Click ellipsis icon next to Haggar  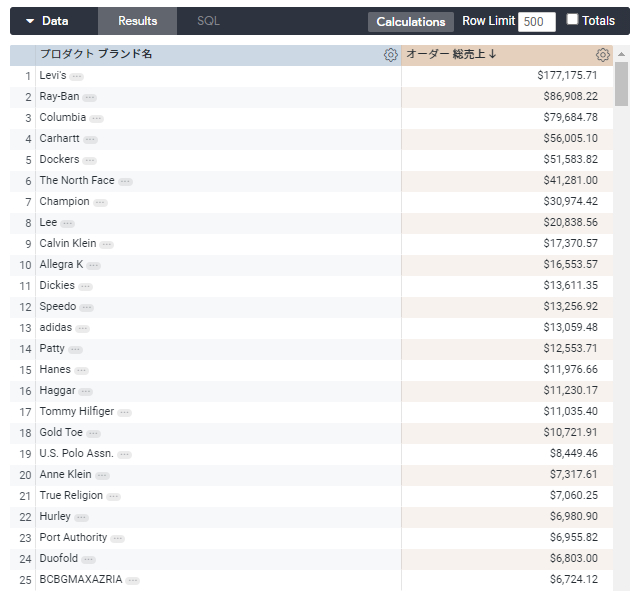pyautogui.click(x=86, y=391)
